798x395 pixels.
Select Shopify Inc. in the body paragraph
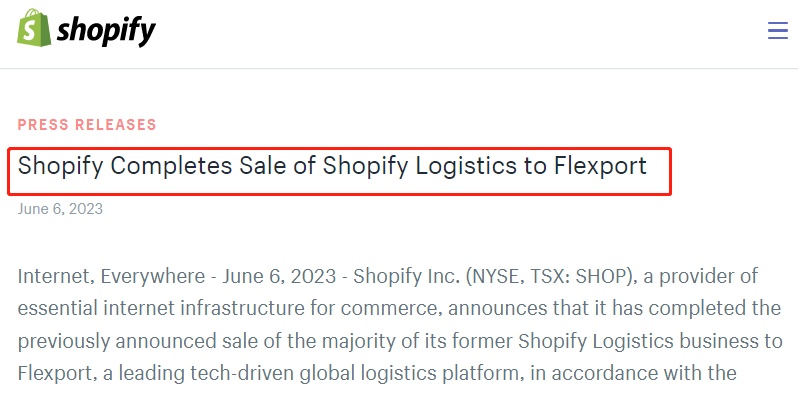tap(405, 276)
